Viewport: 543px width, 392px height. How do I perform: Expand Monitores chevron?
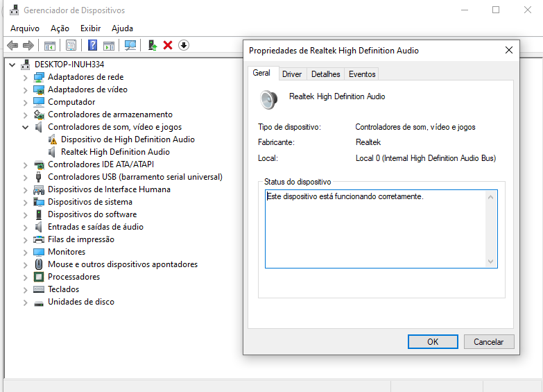point(25,253)
